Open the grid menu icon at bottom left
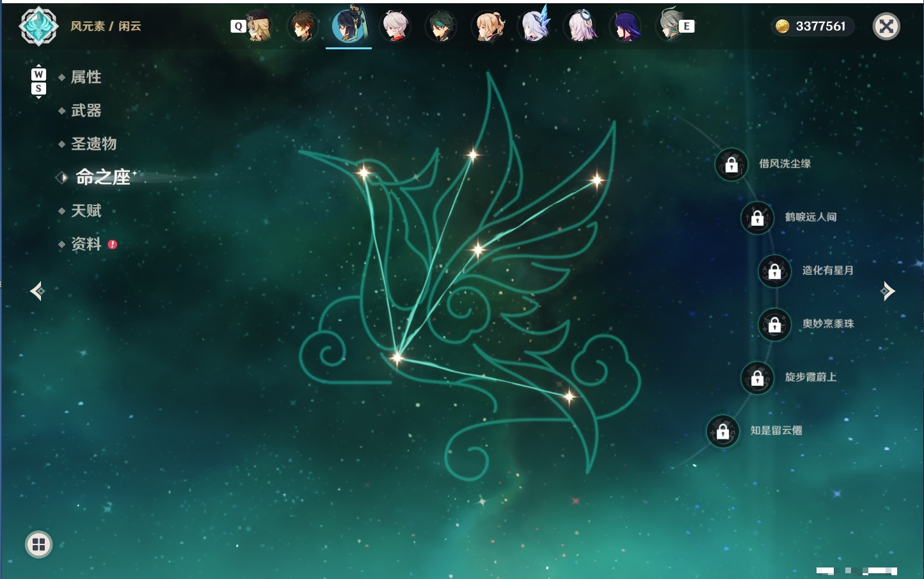Screen dimensions: 924x579 [x=38, y=544]
